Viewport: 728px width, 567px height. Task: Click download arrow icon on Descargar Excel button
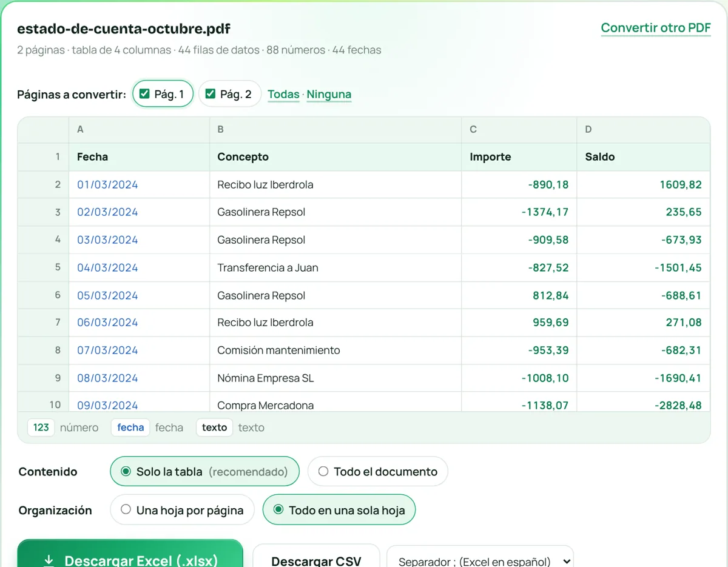49,560
